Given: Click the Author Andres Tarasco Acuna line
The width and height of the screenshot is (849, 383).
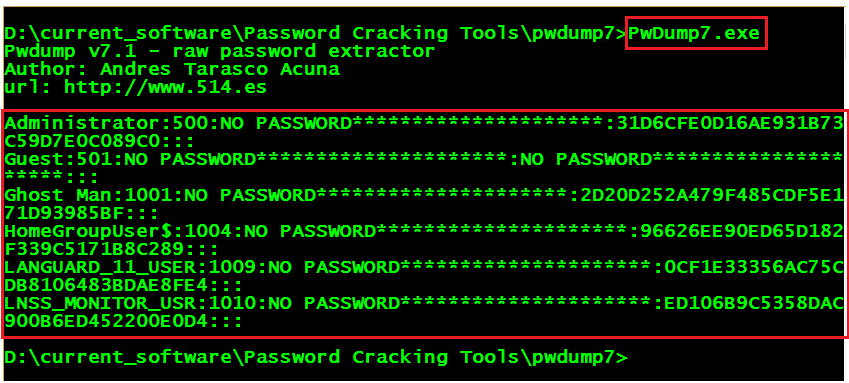Looking at the screenshot, I should [172, 69].
